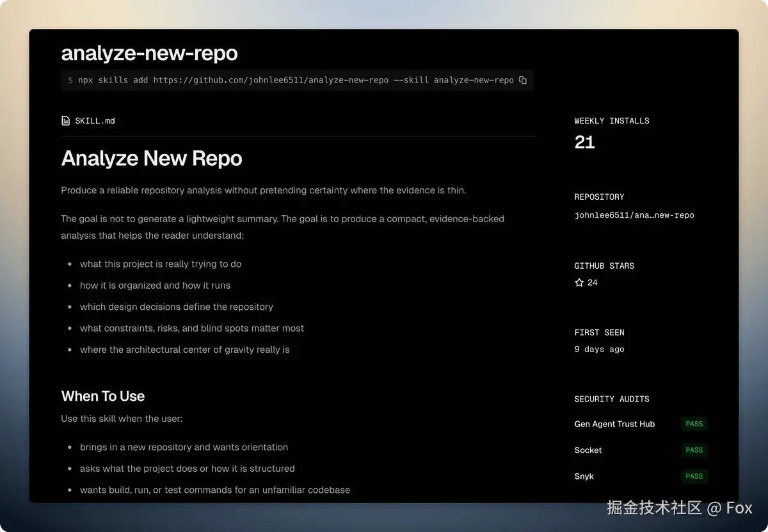Open the Socket security audit
The width and height of the screenshot is (768, 532).
pos(588,450)
